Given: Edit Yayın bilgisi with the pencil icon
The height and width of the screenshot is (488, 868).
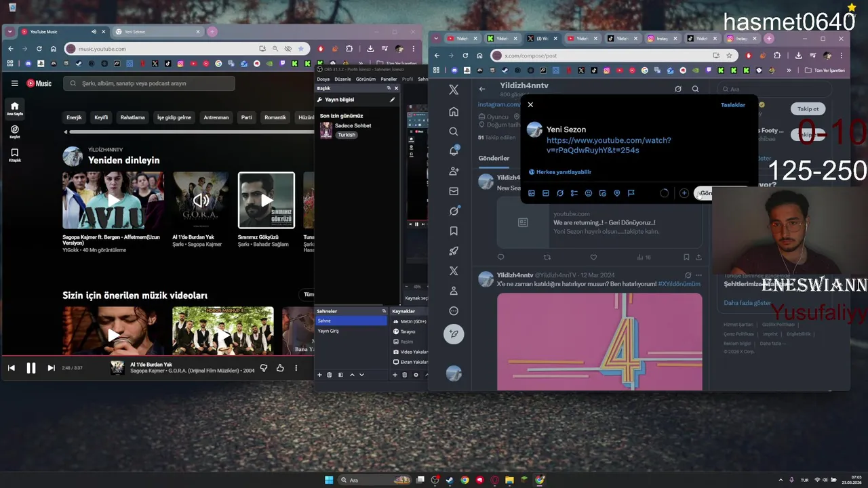Looking at the screenshot, I should [392, 100].
